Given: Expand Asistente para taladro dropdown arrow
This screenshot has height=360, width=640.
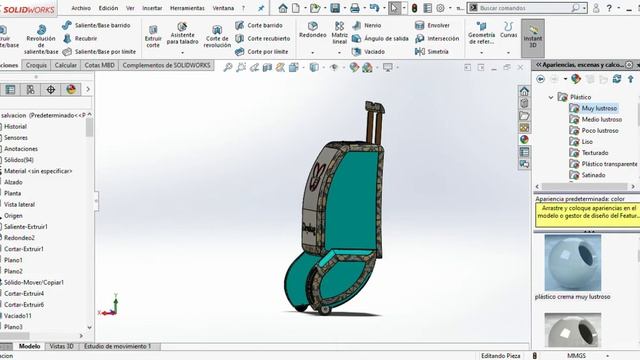Looking at the screenshot, I should [x=182, y=53].
